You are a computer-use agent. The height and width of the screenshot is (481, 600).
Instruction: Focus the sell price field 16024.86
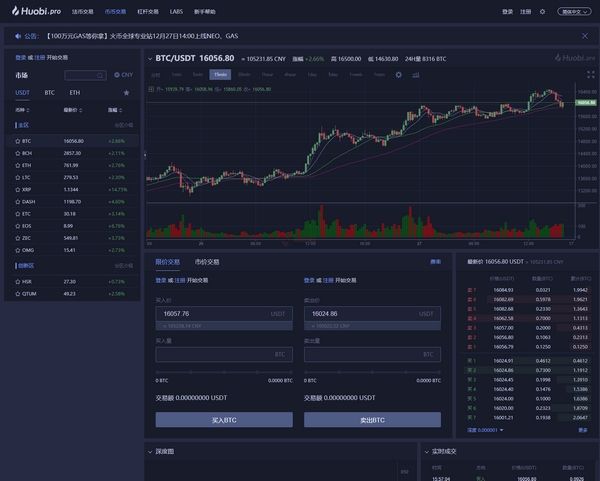point(372,314)
